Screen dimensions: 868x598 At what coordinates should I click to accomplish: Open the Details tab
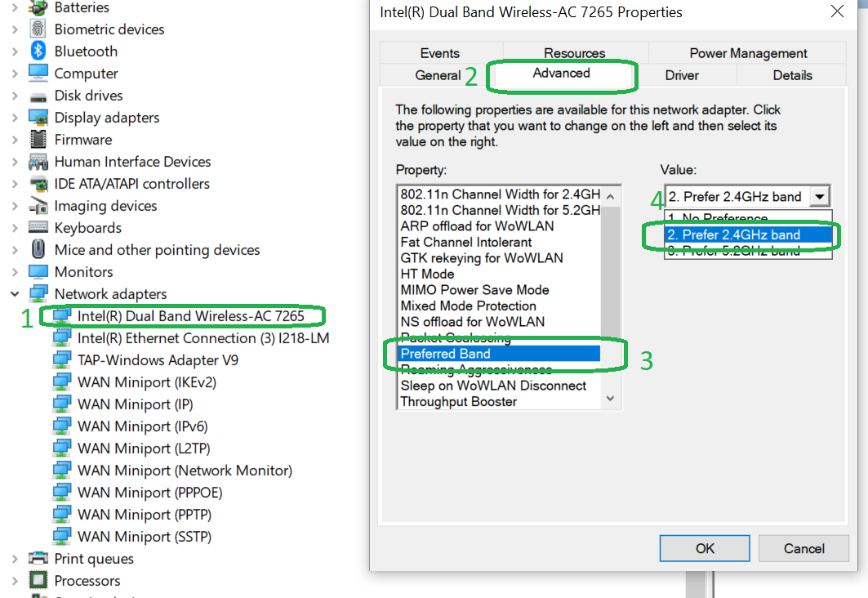point(792,75)
